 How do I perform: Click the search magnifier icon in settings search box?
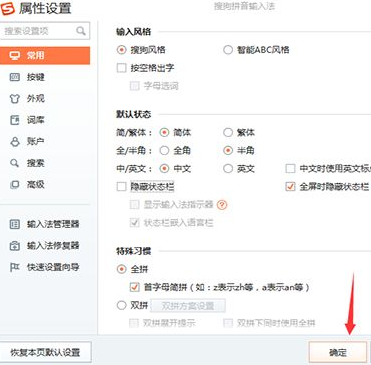(x=81, y=31)
